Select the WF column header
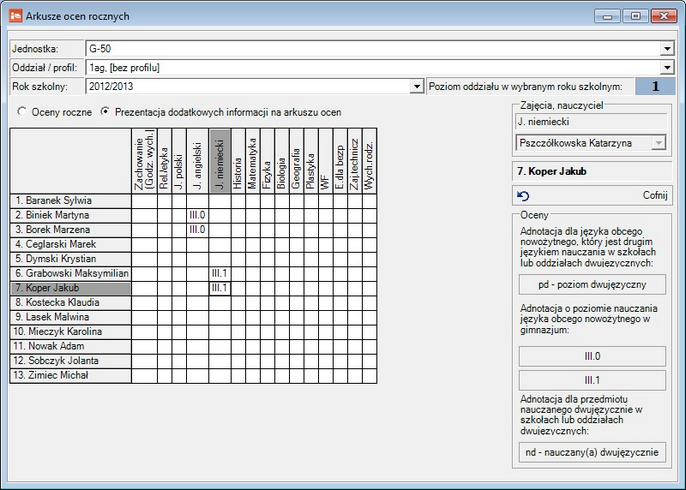686x490 pixels. 326,161
